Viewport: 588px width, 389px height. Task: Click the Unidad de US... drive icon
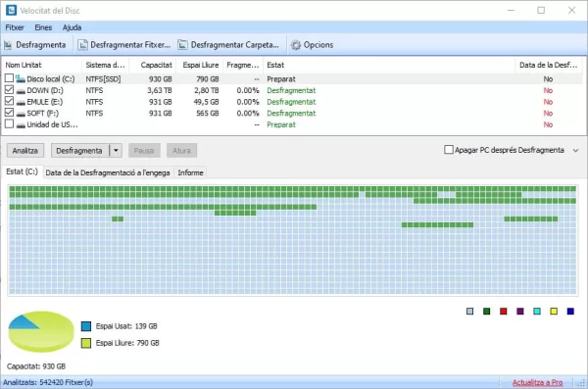pos(21,125)
